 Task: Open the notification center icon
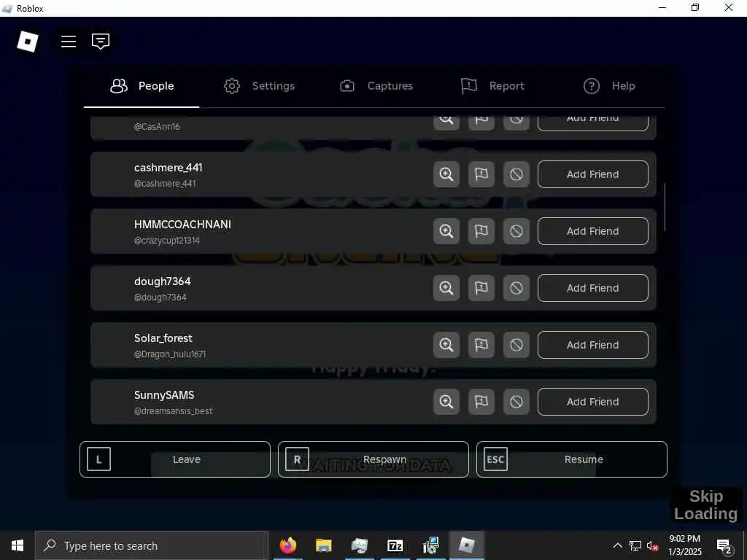(724, 545)
